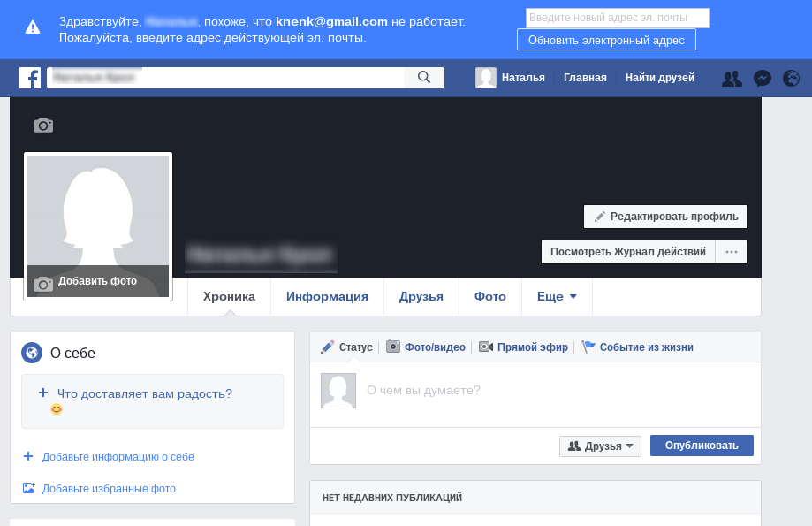
Task: Click the Facebook logo icon
Action: (30, 78)
